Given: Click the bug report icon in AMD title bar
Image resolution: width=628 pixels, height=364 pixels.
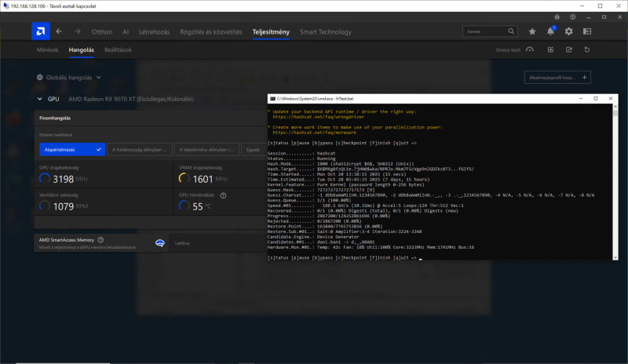Looking at the screenshot, I should pos(557,16).
